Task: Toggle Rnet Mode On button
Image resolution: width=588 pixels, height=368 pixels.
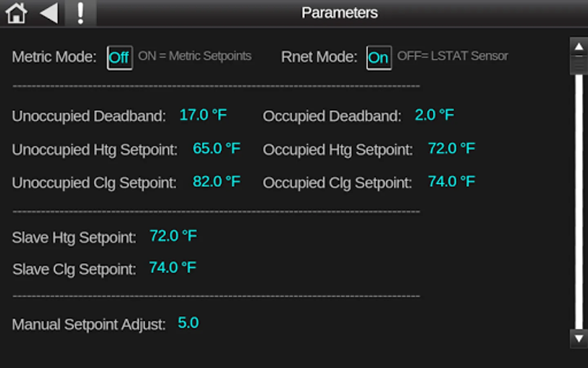Action: 379,58
